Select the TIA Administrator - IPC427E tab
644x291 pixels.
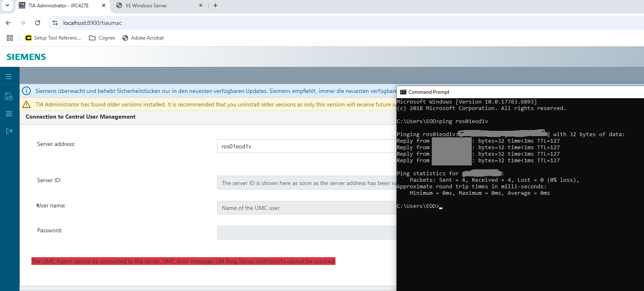(58, 6)
